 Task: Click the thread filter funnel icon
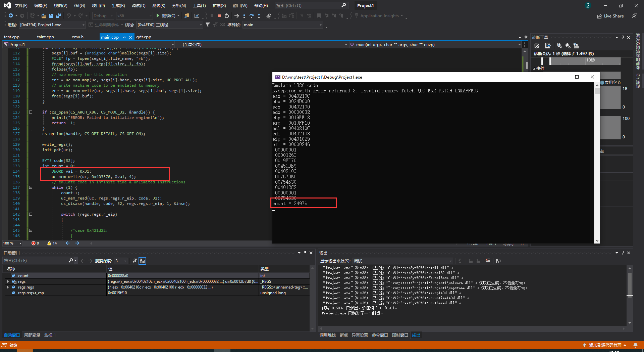(208, 25)
